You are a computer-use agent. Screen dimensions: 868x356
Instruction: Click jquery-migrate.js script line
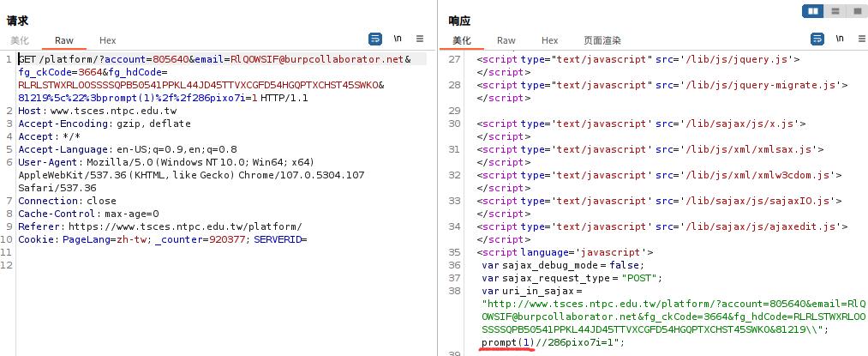pyautogui.click(x=662, y=85)
